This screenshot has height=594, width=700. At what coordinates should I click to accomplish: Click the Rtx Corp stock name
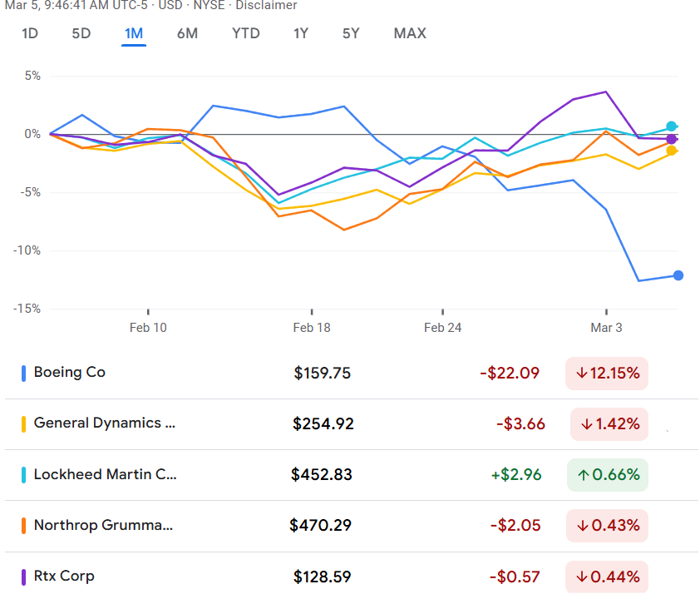[64, 577]
